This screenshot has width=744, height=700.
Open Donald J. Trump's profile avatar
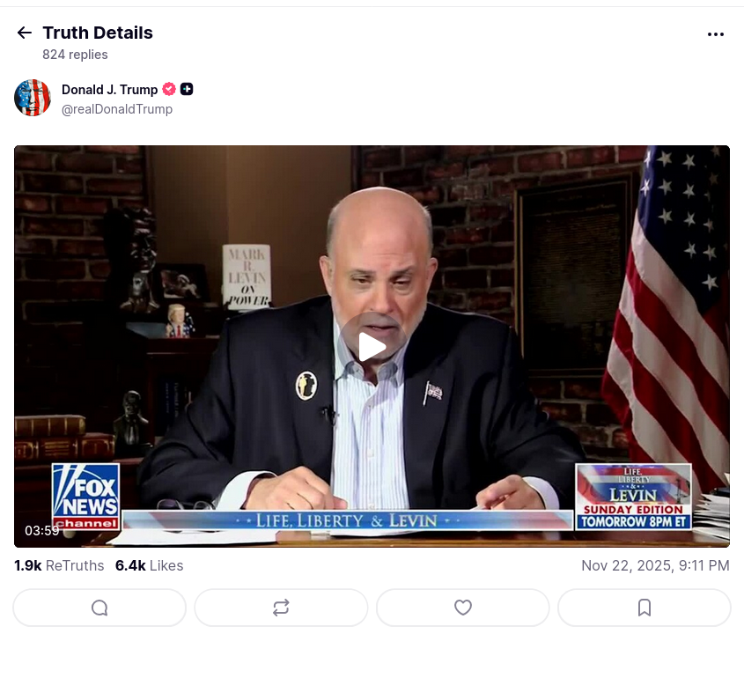pos(33,98)
